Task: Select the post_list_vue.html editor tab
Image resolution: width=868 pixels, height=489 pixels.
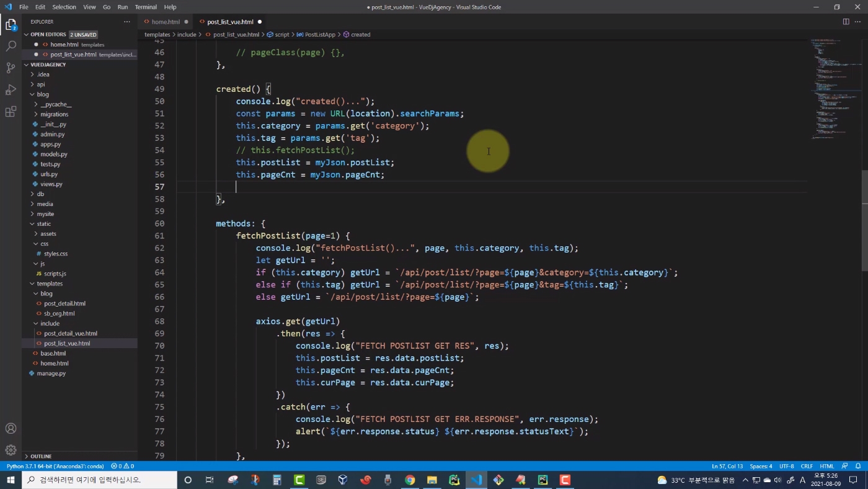Action: tap(230, 22)
